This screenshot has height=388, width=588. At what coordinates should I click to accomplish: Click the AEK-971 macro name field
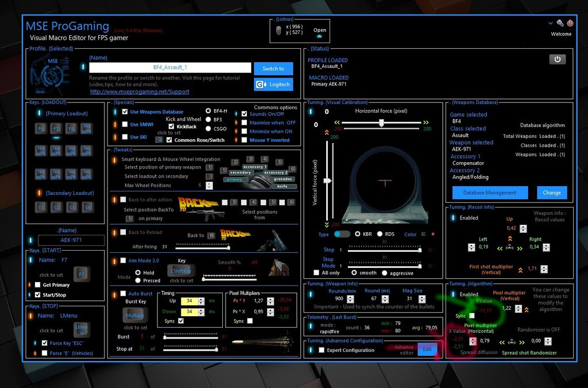(71, 240)
